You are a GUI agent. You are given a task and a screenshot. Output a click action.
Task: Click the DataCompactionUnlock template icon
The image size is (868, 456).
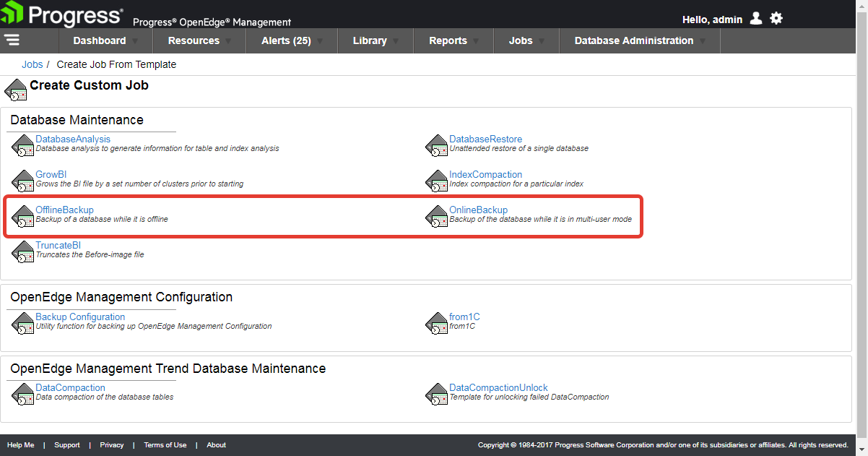coord(437,394)
